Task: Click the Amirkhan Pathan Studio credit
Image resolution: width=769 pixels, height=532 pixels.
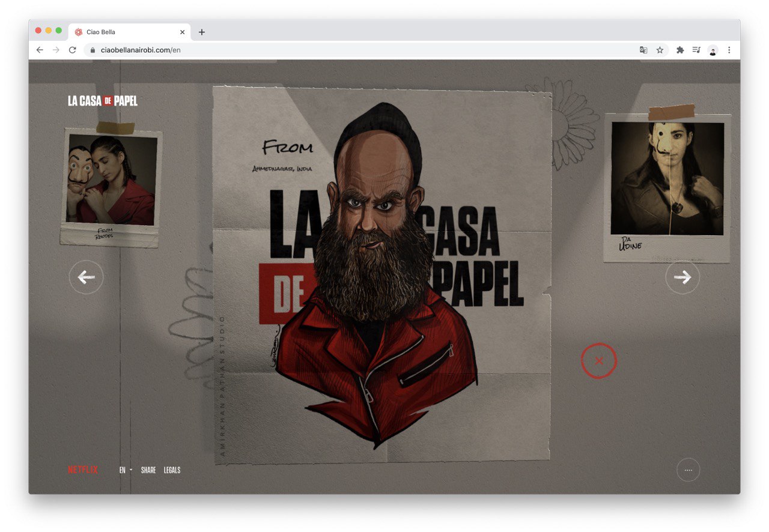Action: coord(222,387)
